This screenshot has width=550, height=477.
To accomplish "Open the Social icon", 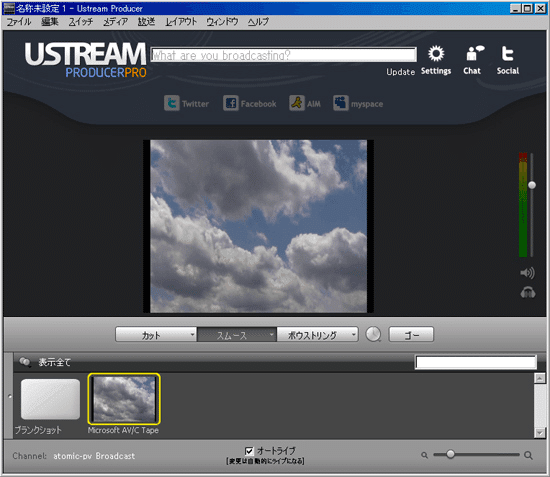I will coord(507,54).
